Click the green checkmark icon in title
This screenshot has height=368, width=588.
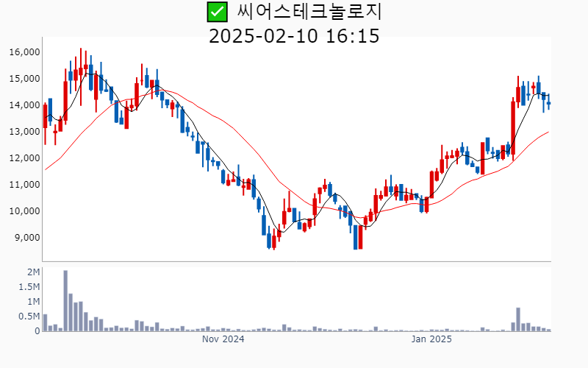[x=217, y=12]
